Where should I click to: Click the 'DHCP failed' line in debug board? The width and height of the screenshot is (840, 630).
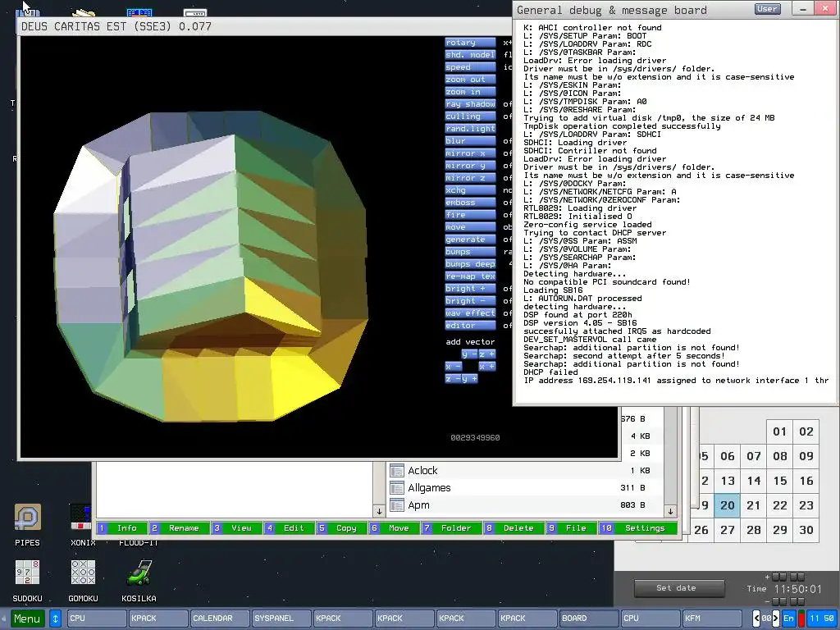tap(550, 372)
